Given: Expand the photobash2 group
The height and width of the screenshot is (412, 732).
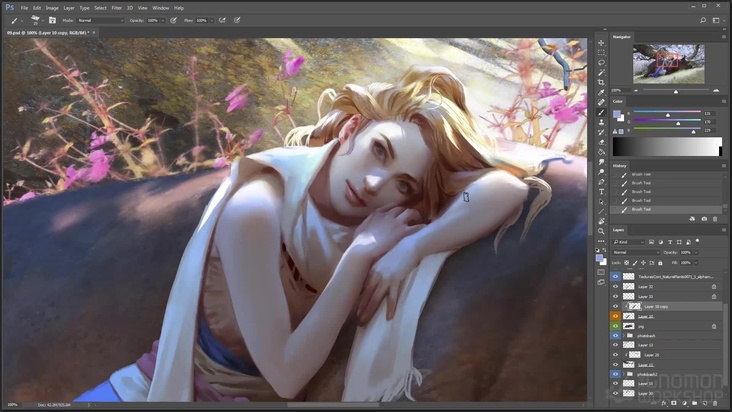Looking at the screenshot, I should [x=624, y=374].
